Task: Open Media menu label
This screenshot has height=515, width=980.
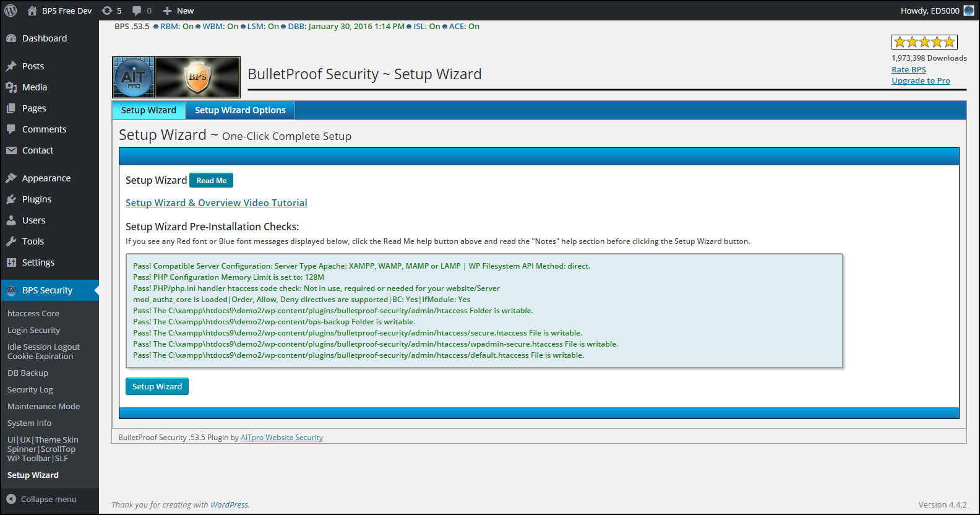Action: coord(35,87)
